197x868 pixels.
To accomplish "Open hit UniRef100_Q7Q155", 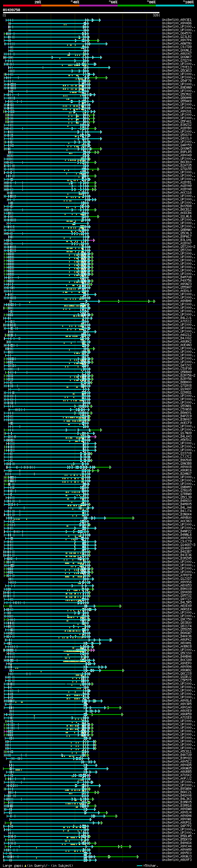I will click(x=176, y=169).
